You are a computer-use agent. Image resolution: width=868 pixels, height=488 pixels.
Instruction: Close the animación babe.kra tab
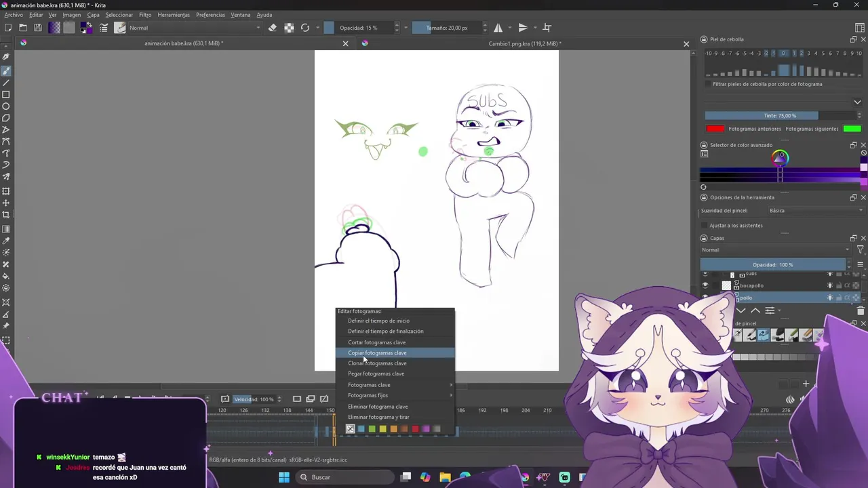345,43
